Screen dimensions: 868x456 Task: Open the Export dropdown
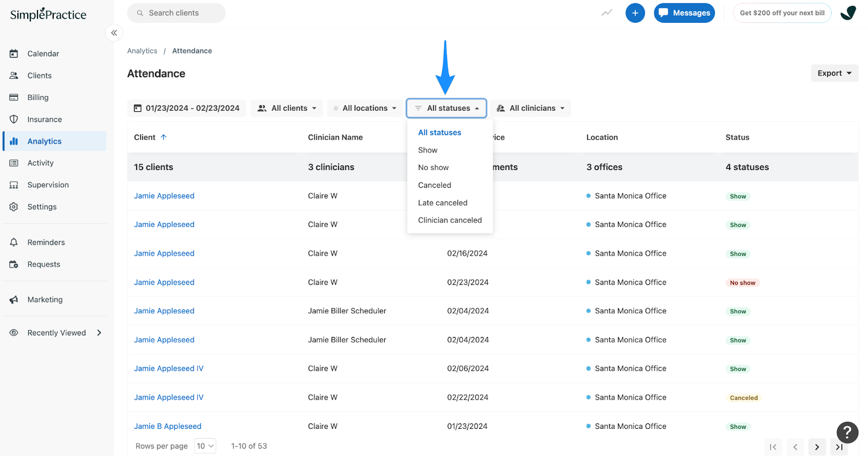834,73
